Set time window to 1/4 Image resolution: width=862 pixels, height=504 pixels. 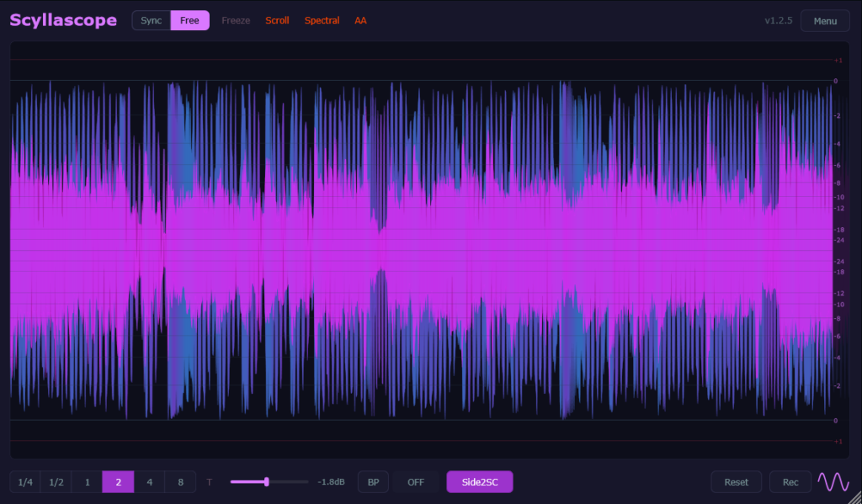(25, 482)
